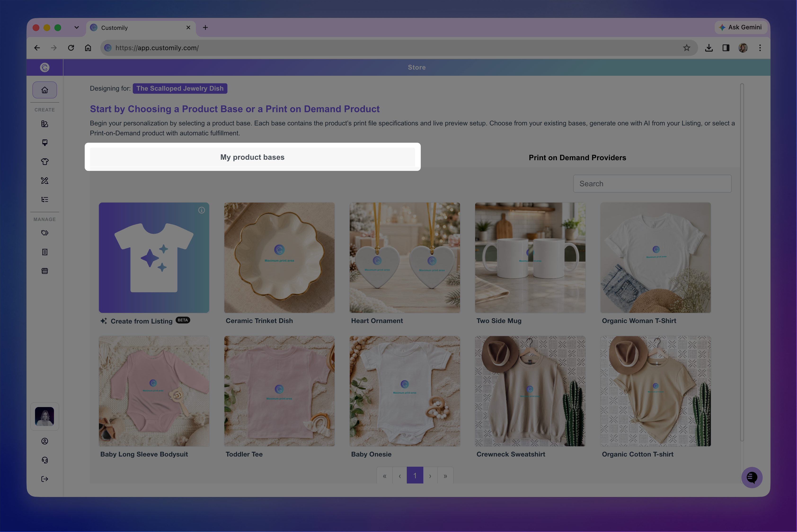Click the Customily logo at top left

pos(44,67)
